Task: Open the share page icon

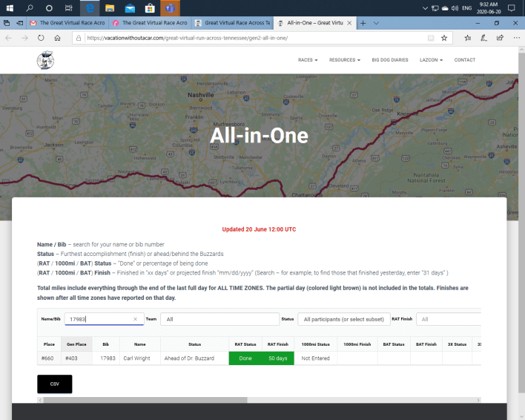Action: [499, 37]
